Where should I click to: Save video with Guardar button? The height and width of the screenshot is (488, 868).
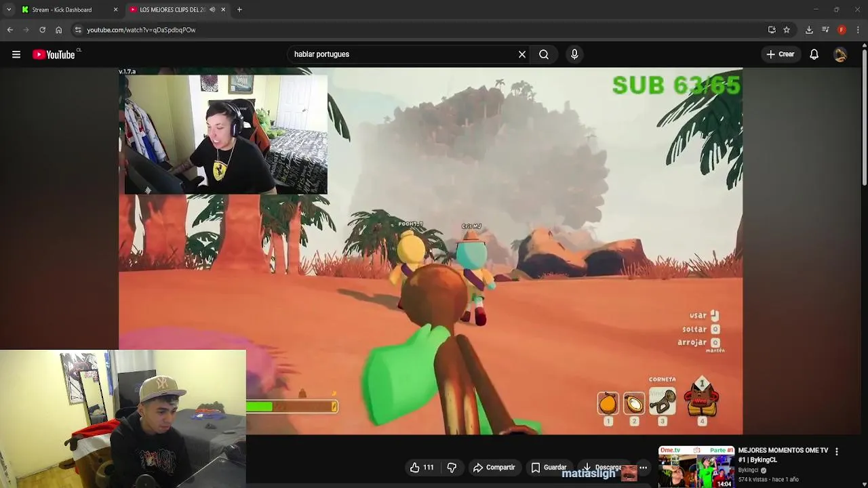549,468
